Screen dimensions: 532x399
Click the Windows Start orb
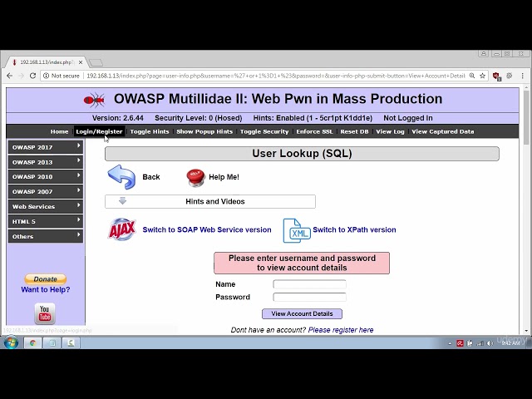click(x=11, y=342)
